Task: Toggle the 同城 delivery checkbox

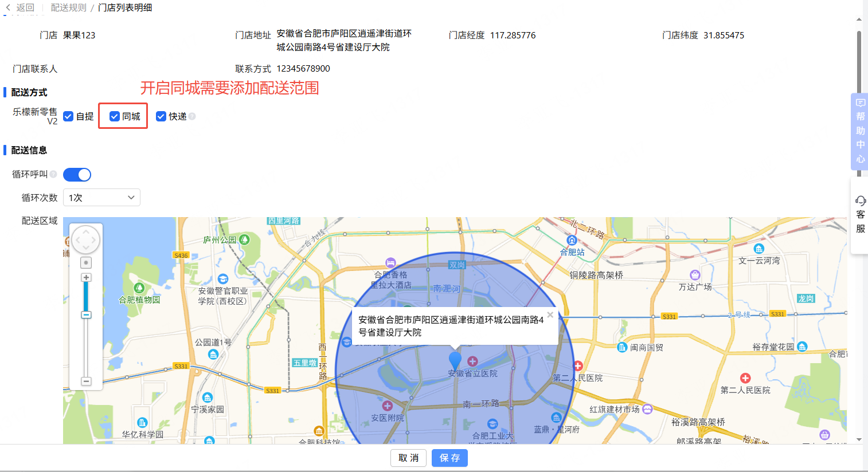Action: coord(115,116)
